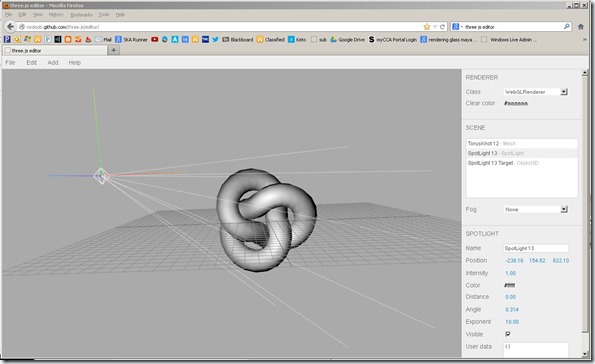The image size is (595, 364).
Task: Open the LinkedIn bookmark icon
Action: coord(185,39)
